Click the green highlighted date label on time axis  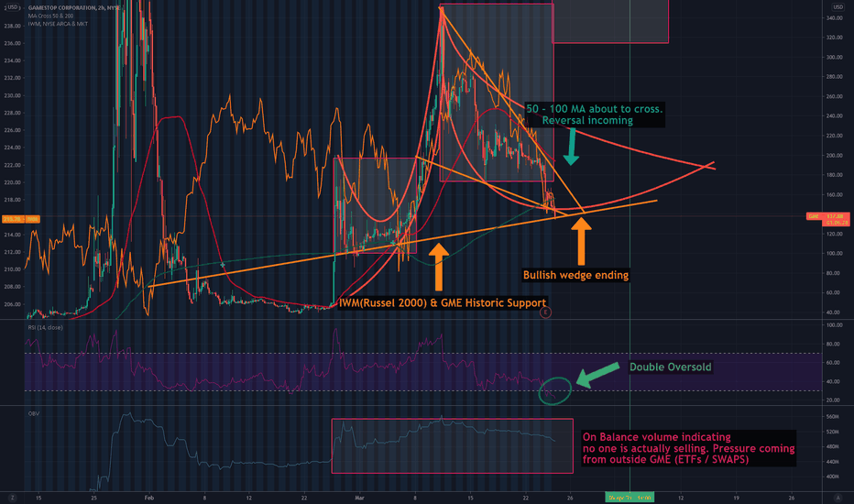pyautogui.click(x=630, y=498)
